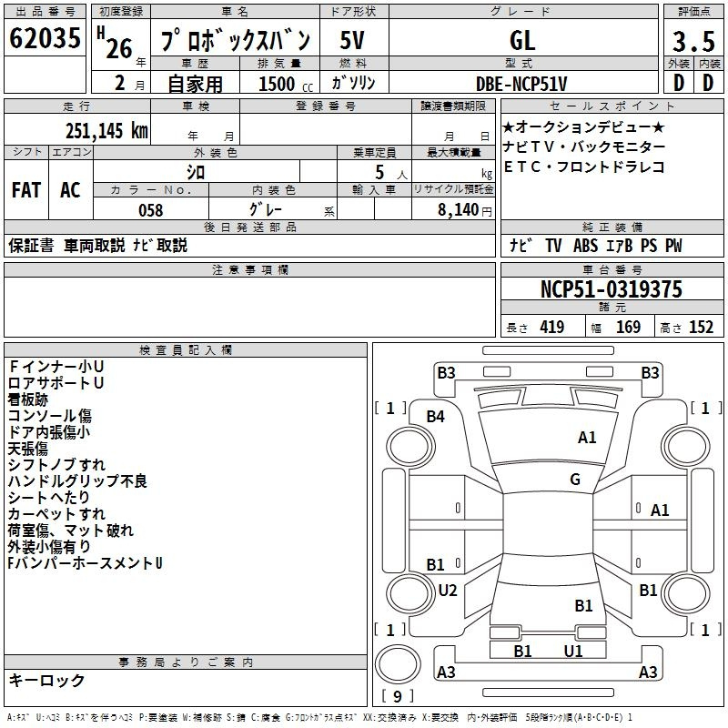Screen dimensions: 728x728
Task: Select the G windshield mark on the diagram
Action: point(575,480)
